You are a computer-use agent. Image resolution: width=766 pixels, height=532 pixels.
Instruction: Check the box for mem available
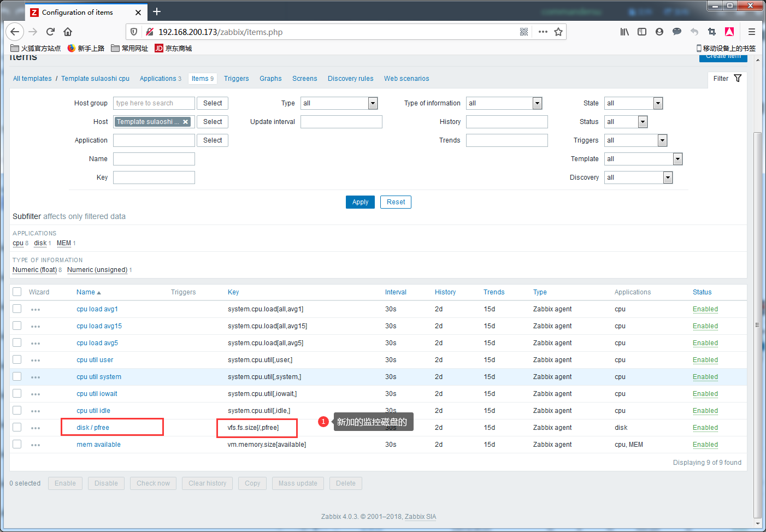[x=17, y=444]
